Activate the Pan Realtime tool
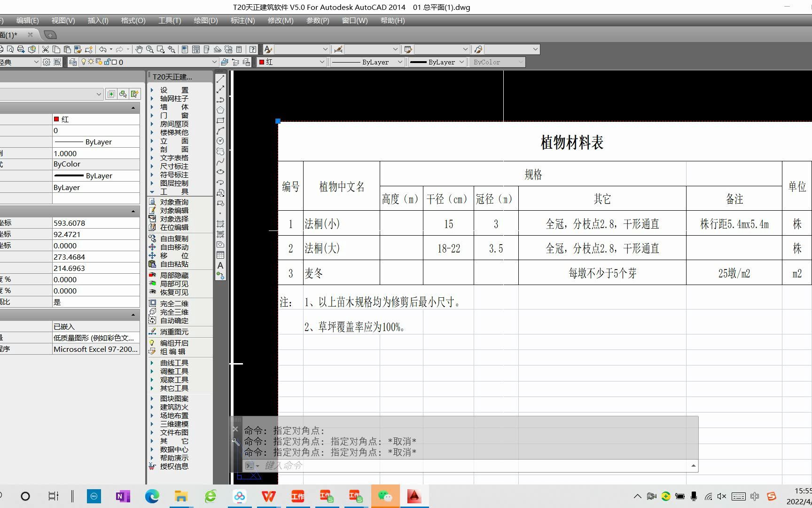 coord(139,49)
